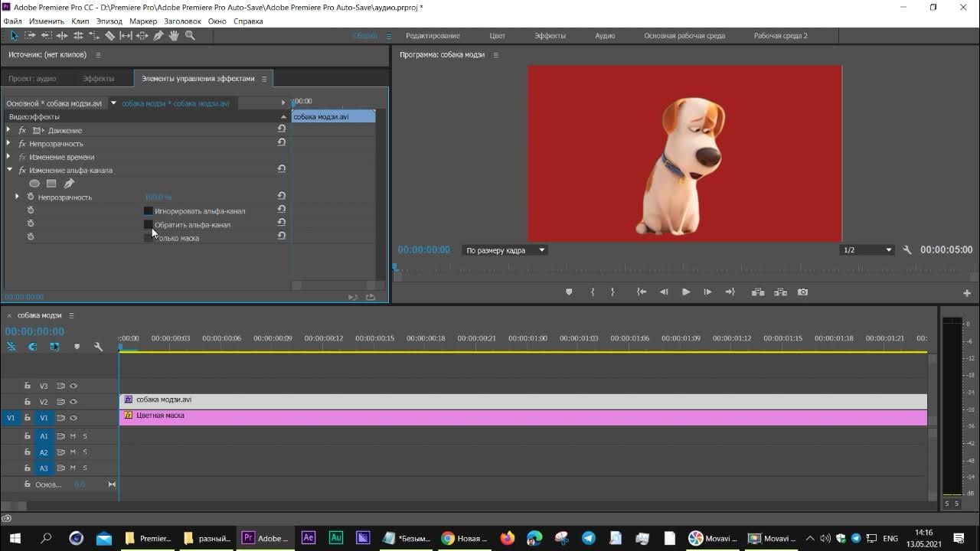Screen dimensions: 980x551
Task: Open По размеру кадра zoom dropdown
Action: pos(505,250)
